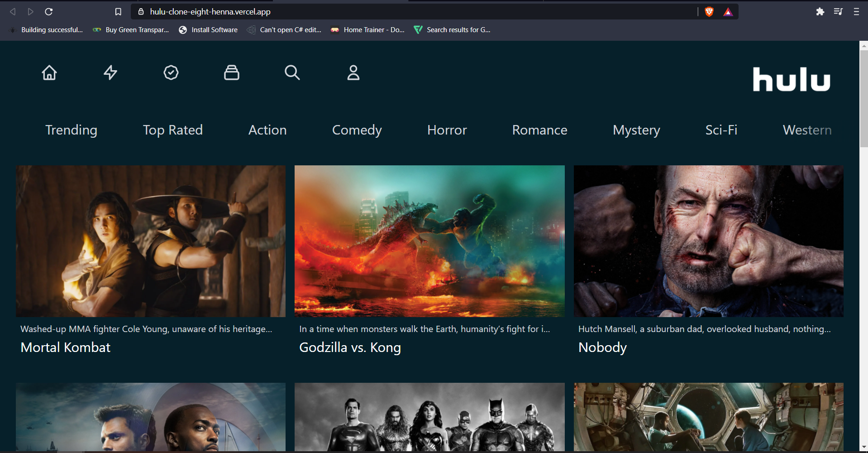Open the space station movie thumbnail

coord(709,417)
